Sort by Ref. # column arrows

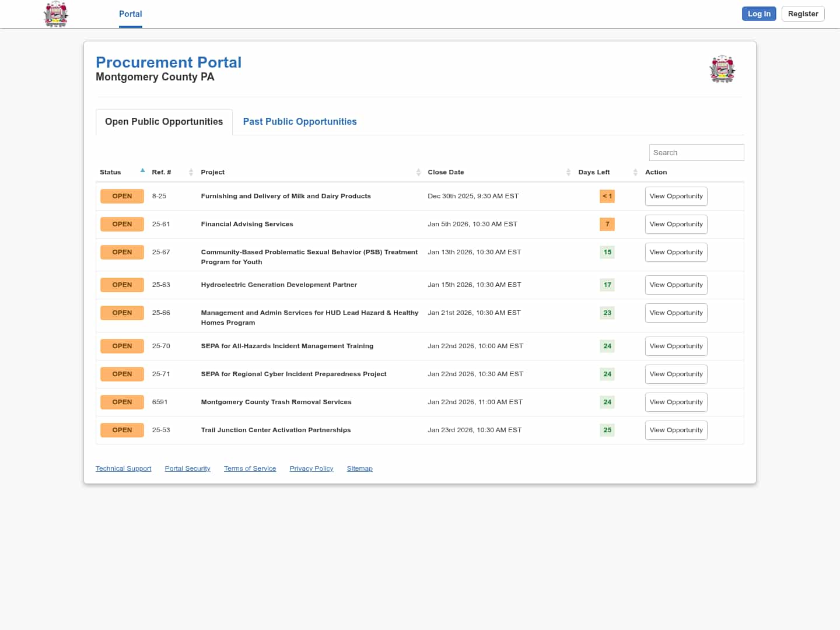tap(191, 172)
